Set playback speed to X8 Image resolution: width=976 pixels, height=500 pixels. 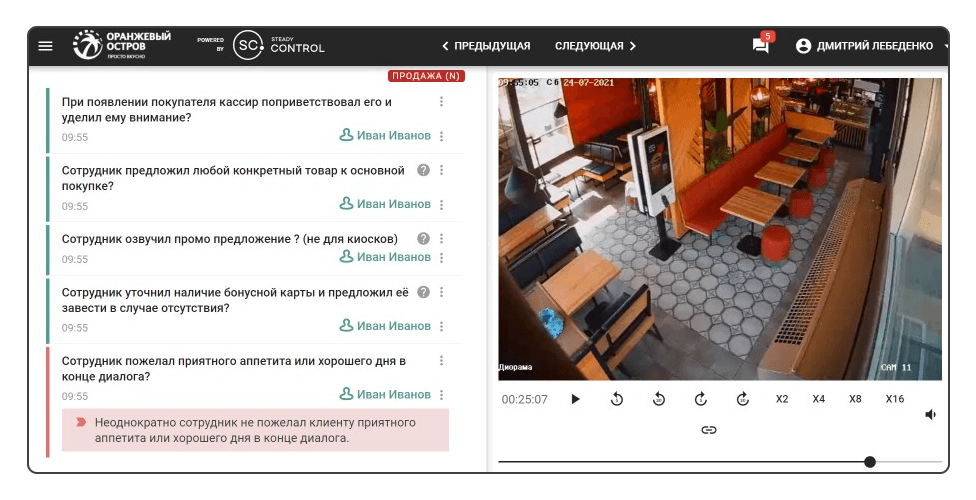855,399
